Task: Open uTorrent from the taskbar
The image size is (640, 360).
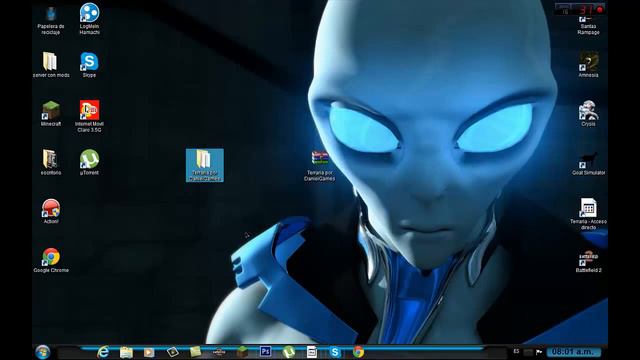Action: click(x=289, y=352)
